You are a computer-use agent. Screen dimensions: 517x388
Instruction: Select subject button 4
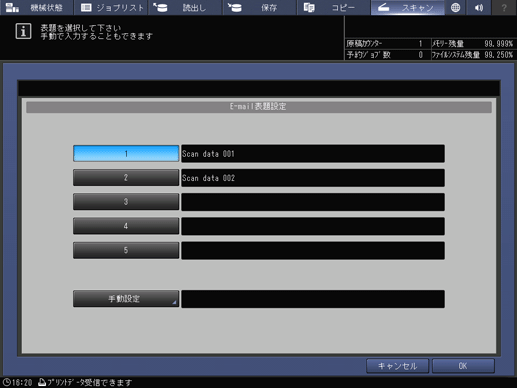coord(126,226)
